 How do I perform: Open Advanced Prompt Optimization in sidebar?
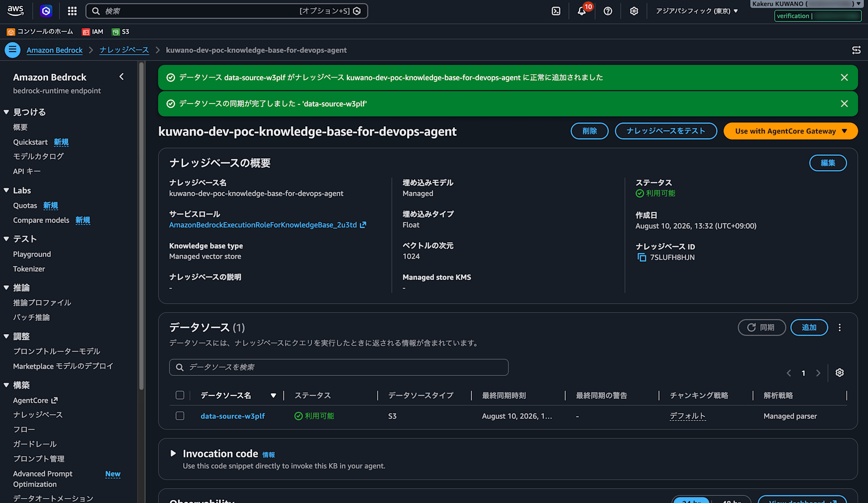(x=43, y=479)
